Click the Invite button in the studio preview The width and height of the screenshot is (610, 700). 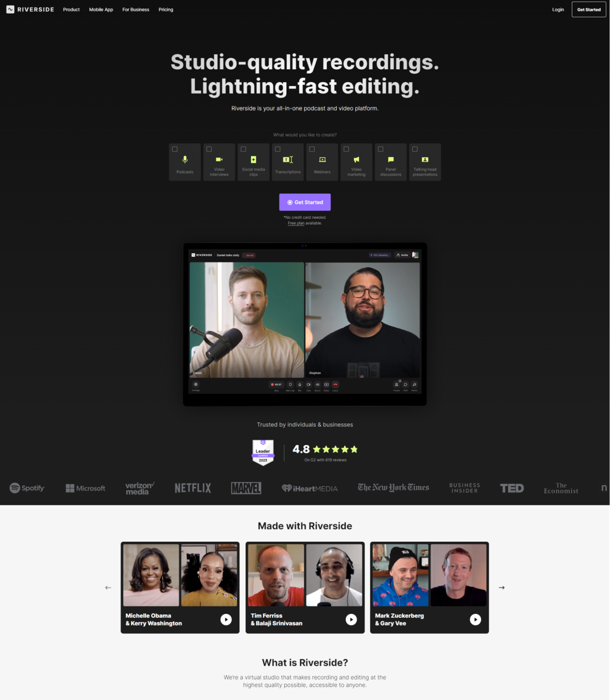tap(402, 255)
